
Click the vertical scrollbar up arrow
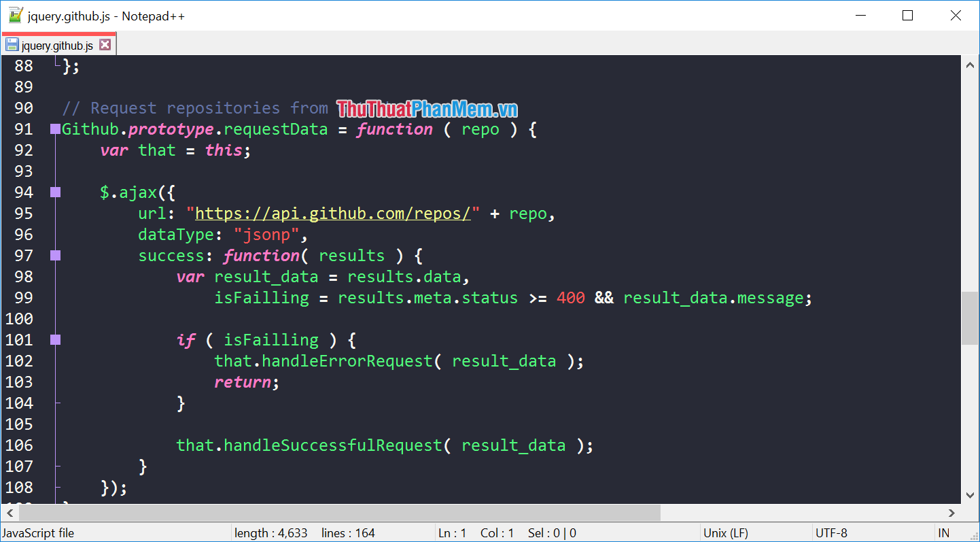[x=970, y=65]
